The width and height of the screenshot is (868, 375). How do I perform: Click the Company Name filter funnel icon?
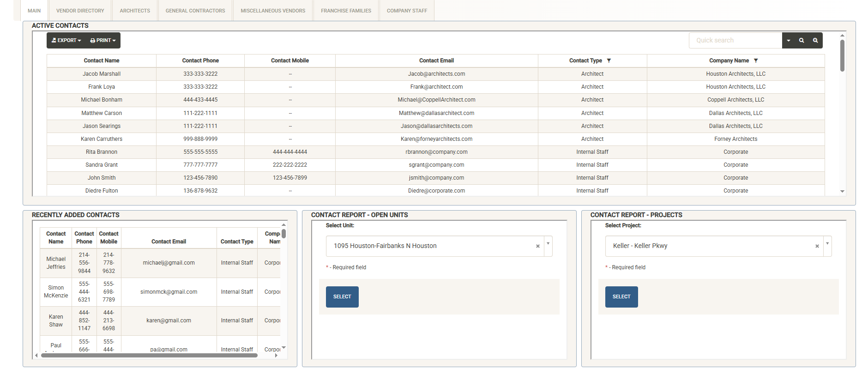756,60
